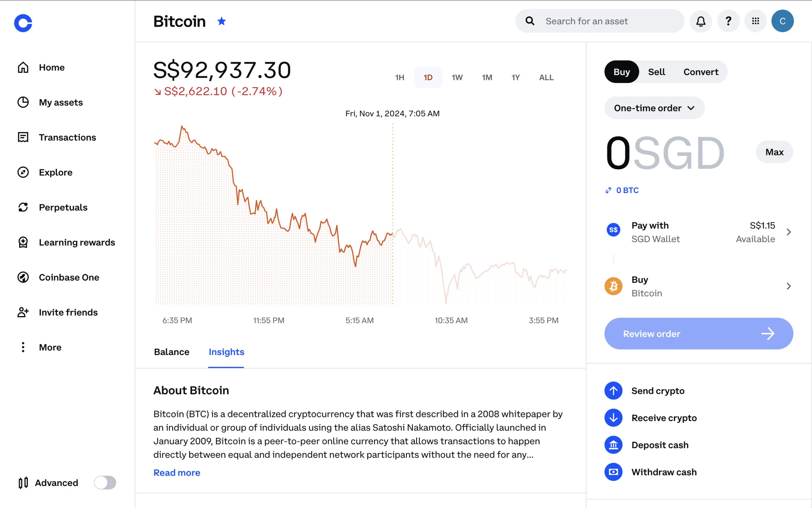
Task: Open Pay with SGD Wallet chevron
Action: [x=788, y=232]
